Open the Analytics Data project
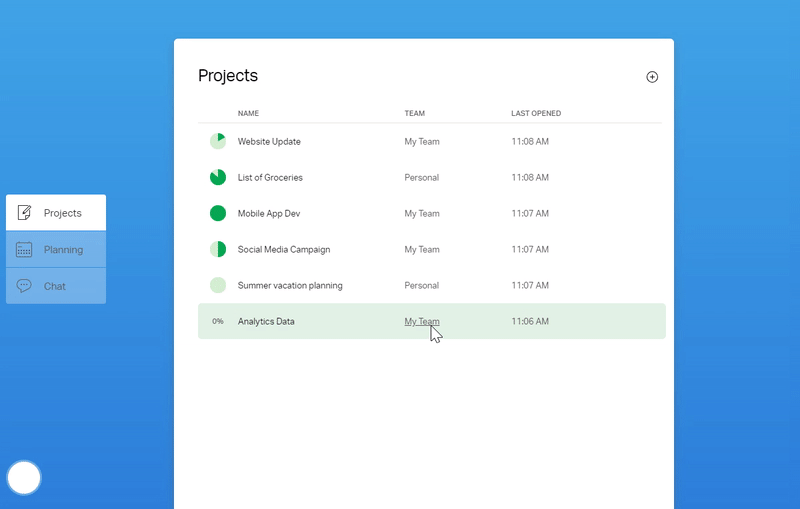The height and width of the screenshot is (509, 800). click(266, 321)
